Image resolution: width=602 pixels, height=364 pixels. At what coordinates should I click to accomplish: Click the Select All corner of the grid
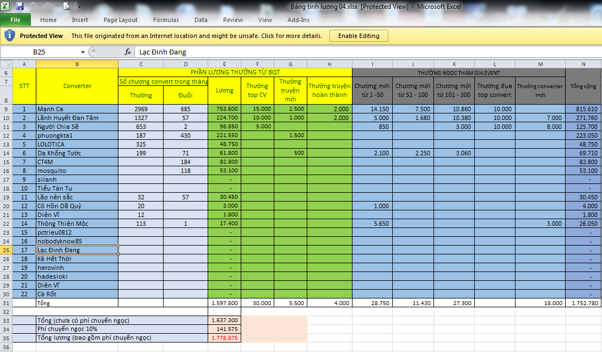pos(6,64)
